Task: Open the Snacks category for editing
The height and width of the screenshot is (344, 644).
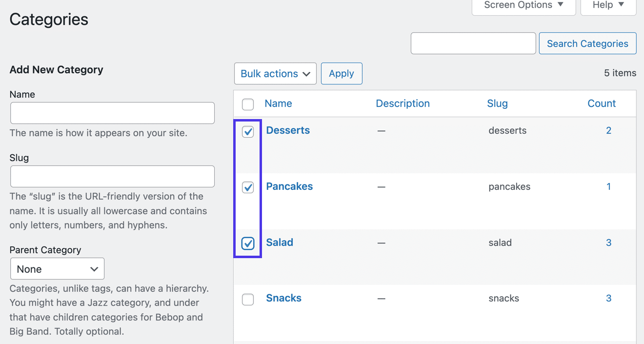Action: coord(283,298)
